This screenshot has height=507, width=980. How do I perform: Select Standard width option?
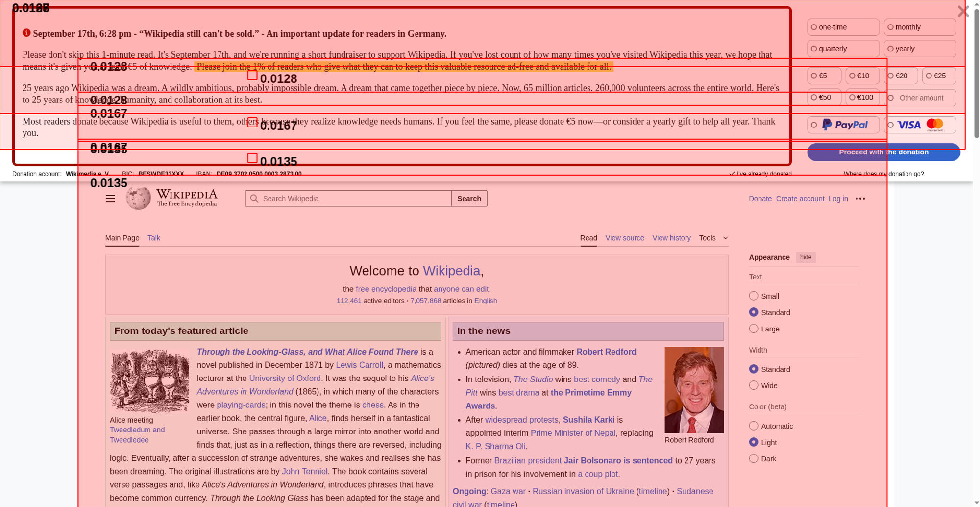(x=754, y=369)
